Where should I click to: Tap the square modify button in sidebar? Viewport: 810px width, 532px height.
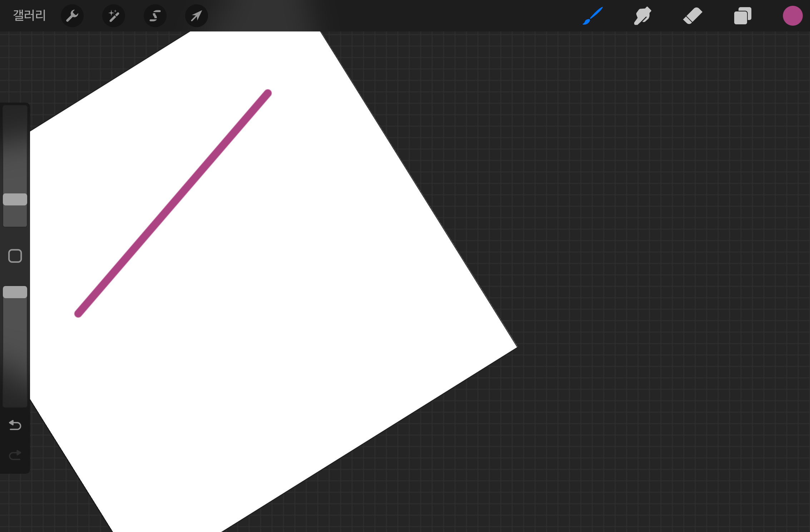tap(15, 256)
